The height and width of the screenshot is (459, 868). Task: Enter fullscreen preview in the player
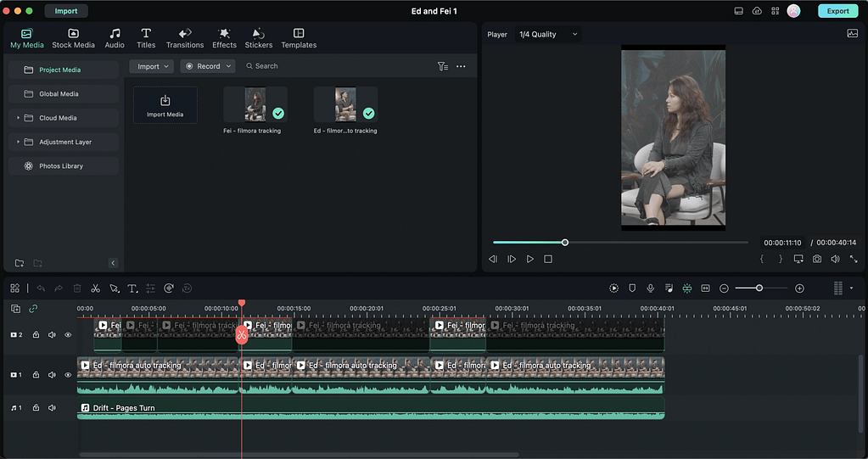(852, 259)
